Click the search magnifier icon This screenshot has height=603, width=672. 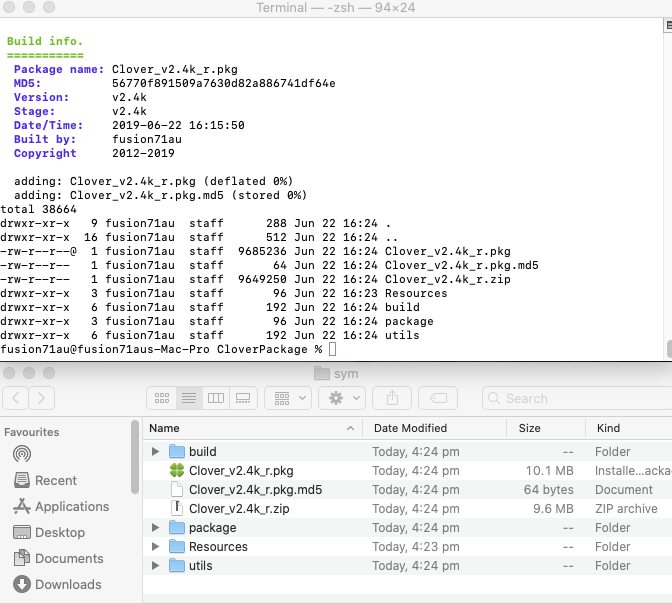click(x=494, y=398)
